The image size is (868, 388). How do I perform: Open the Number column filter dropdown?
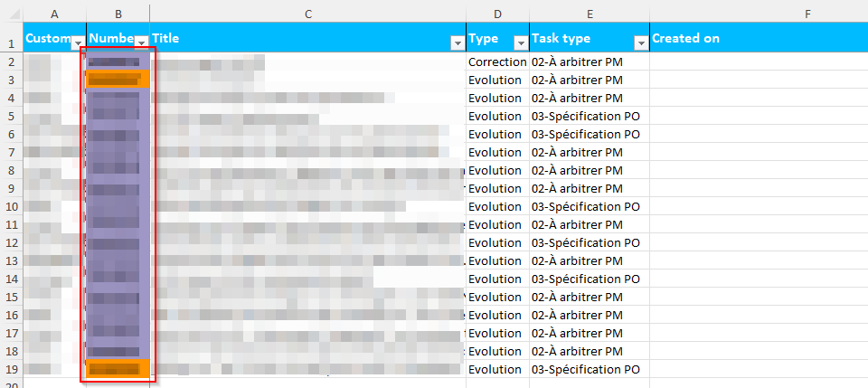point(141,43)
